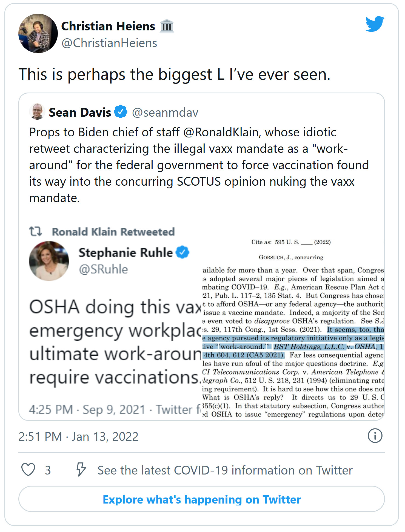The height and width of the screenshot is (532, 405).
Task: Open the 2:51 PM Jan 13, 2022 timestamp
Action: (78, 437)
